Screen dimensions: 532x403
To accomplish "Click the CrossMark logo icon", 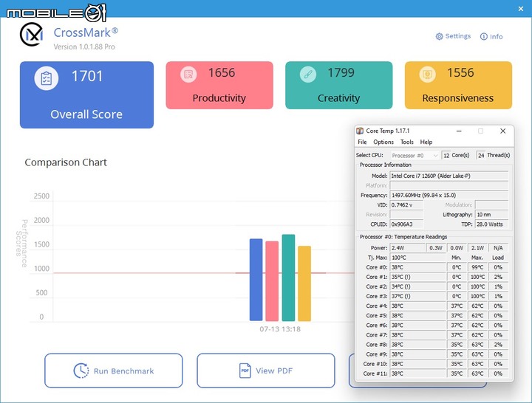I will click(x=32, y=35).
